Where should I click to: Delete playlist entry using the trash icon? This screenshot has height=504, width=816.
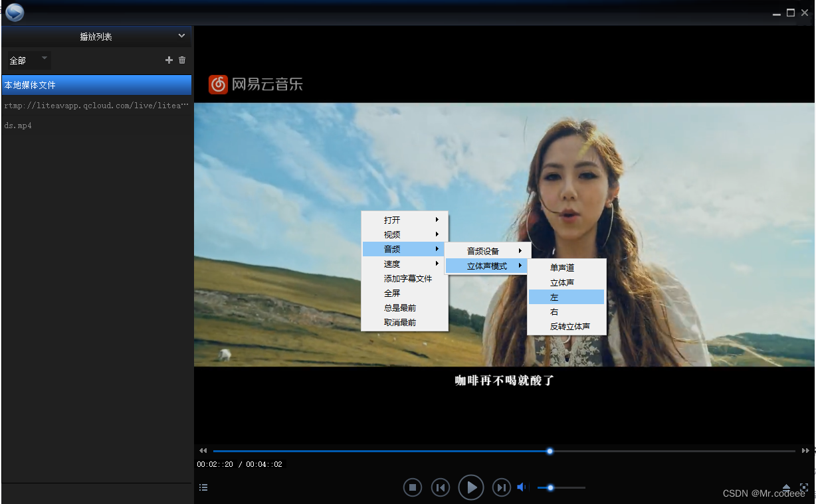[x=182, y=60]
